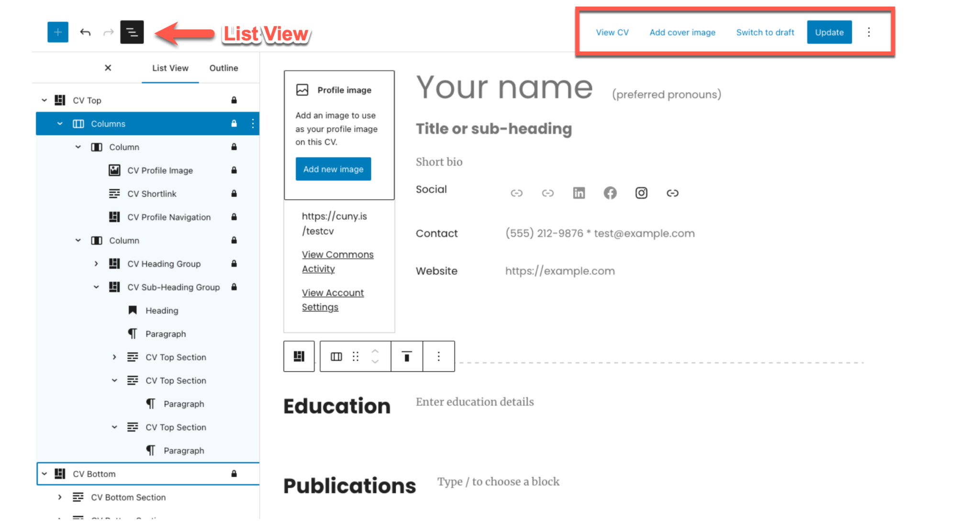Open block options via kebab menu
The width and height of the screenshot is (980, 524).
(x=438, y=356)
